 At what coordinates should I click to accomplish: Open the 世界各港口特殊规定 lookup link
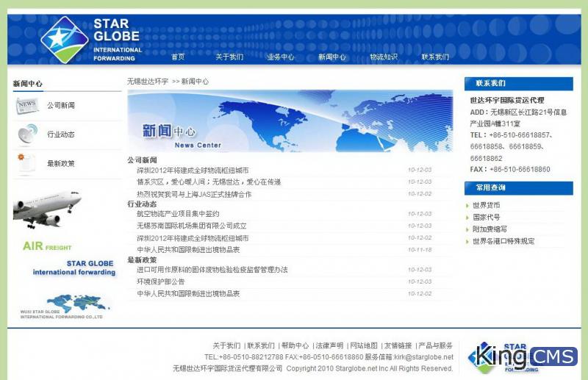pos(503,241)
